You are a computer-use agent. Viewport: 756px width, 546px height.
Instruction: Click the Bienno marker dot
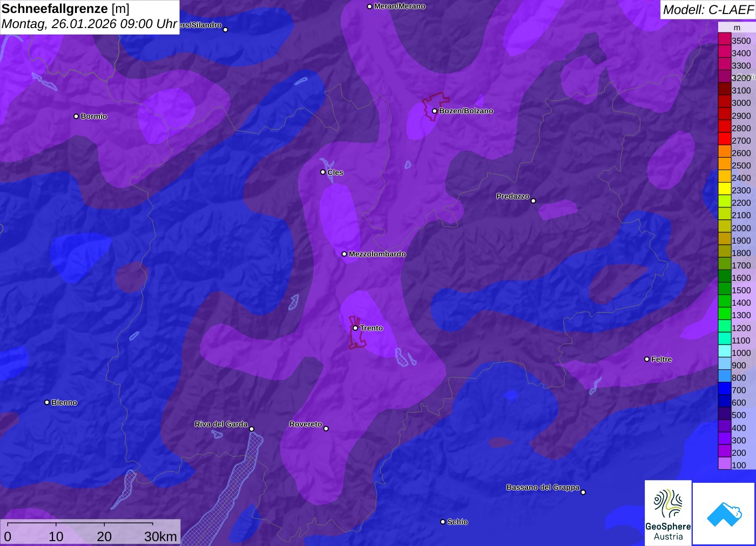click(x=47, y=402)
